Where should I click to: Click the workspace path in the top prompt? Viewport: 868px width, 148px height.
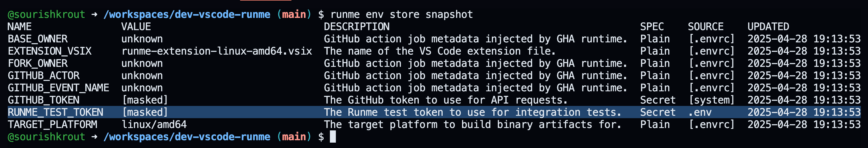tap(187, 15)
